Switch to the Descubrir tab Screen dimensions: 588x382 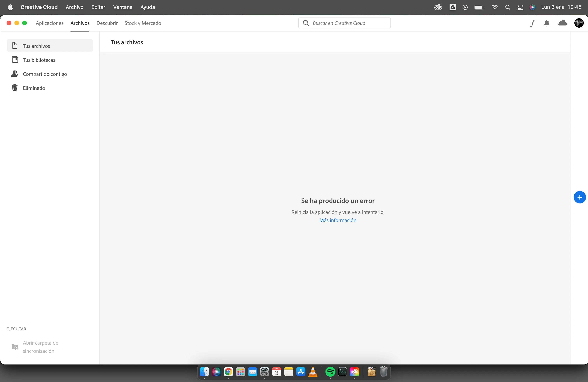coord(107,23)
